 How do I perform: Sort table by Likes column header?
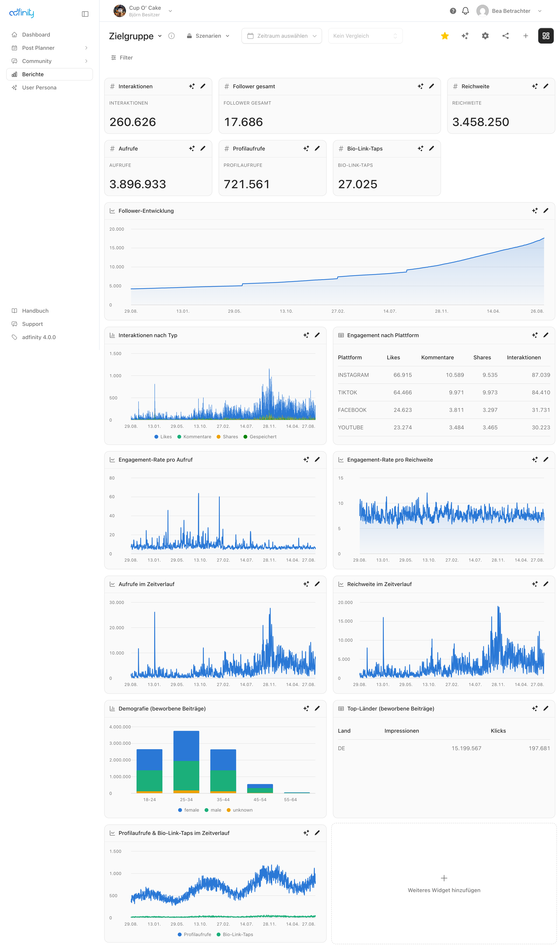[393, 357]
